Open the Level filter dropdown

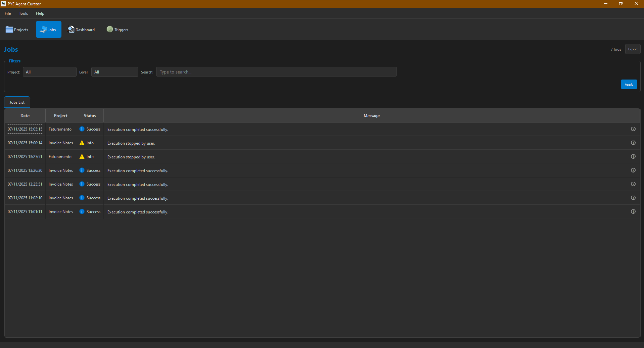click(114, 71)
